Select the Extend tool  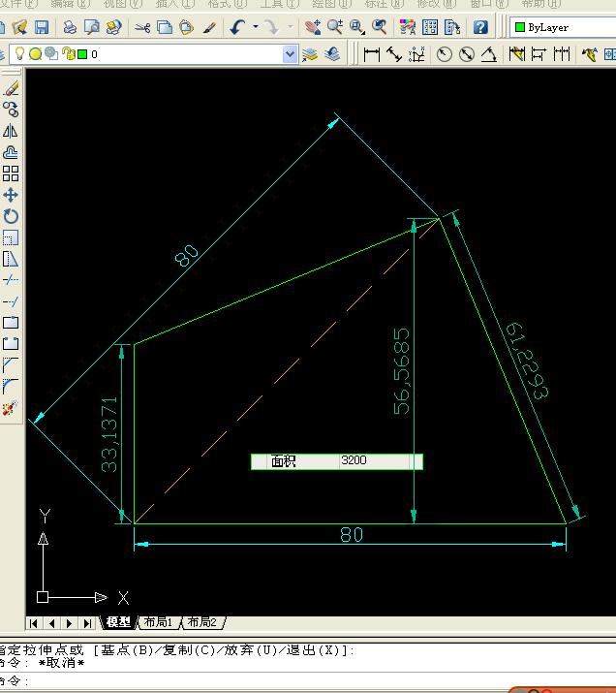(11, 301)
